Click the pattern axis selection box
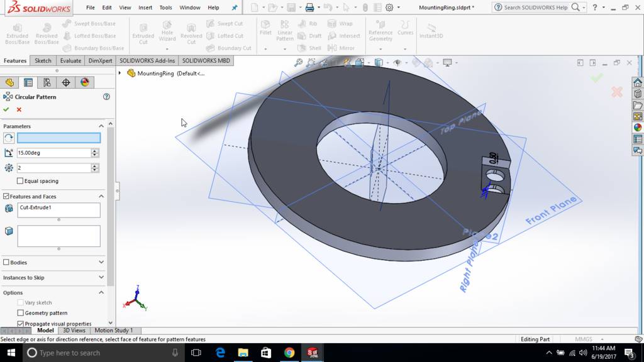This screenshot has height=362, width=644. [58, 138]
